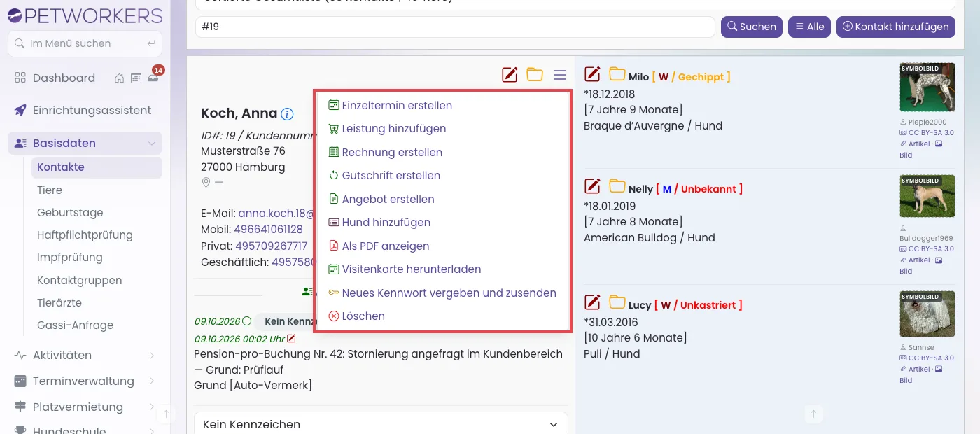This screenshot has height=434, width=980.
Task: Edit the dog Milo via pencil icon
Action: tap(592, 73)
